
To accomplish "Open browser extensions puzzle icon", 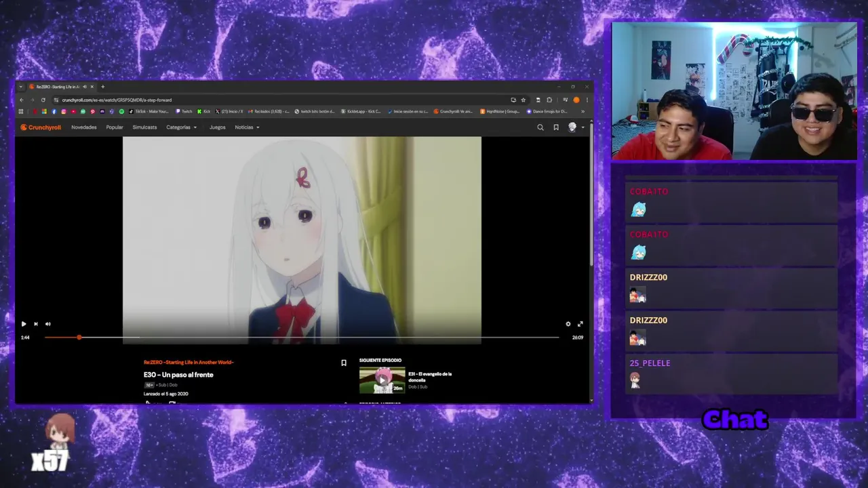I will (549, 100).
